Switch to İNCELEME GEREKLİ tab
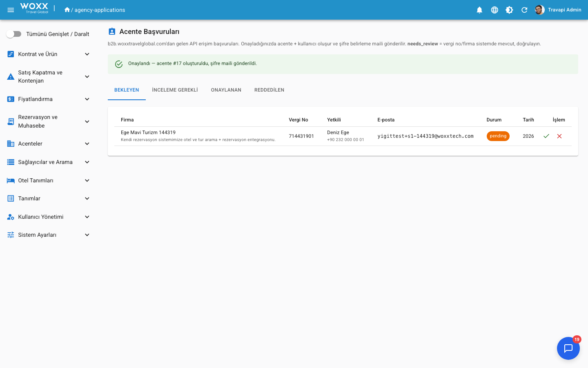The image size is (588, 368). point(175,90)
